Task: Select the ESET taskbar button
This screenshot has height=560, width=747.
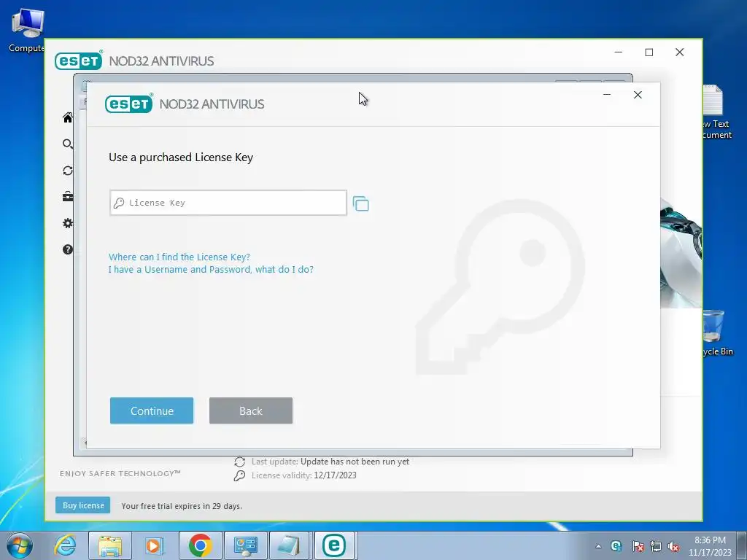Action: (334, 545)
